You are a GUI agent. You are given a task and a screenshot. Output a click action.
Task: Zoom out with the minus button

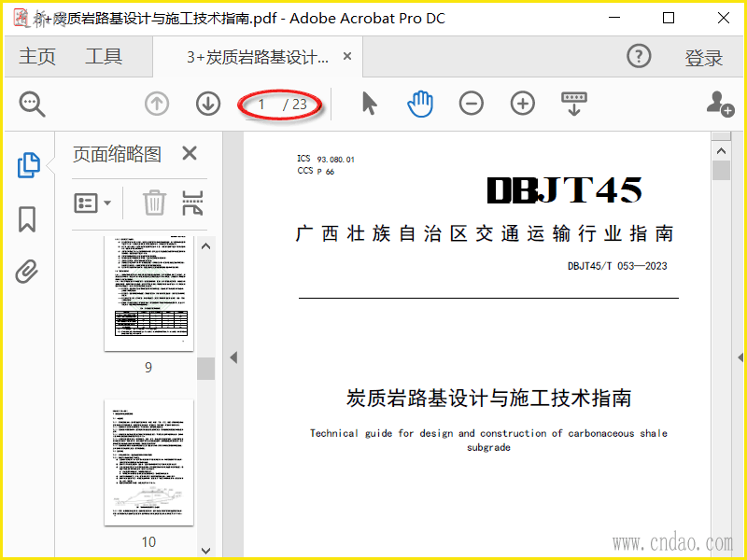tap(472, 104)
